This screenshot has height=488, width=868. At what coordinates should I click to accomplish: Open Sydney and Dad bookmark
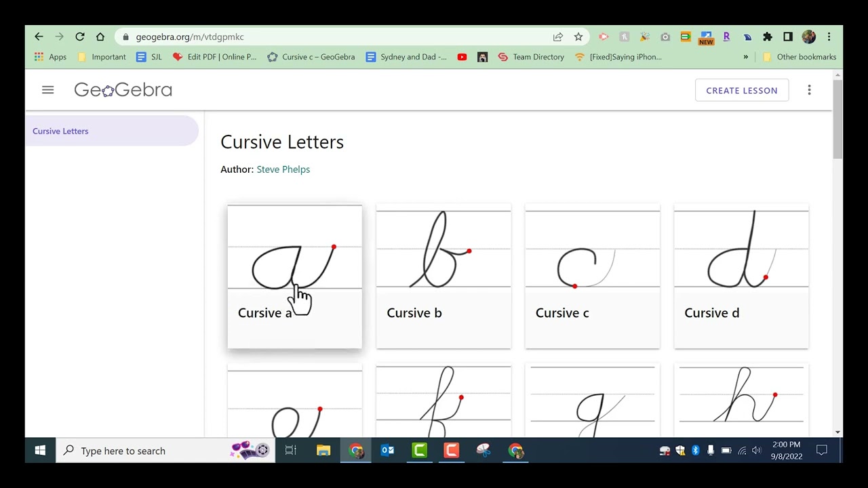[406, 57]
